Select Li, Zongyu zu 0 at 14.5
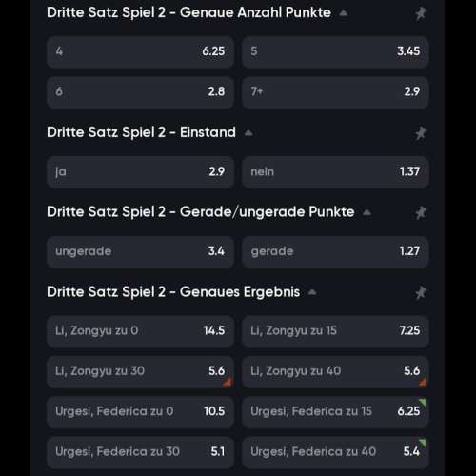This screenshot has width=476, height=476. [140, 331]
